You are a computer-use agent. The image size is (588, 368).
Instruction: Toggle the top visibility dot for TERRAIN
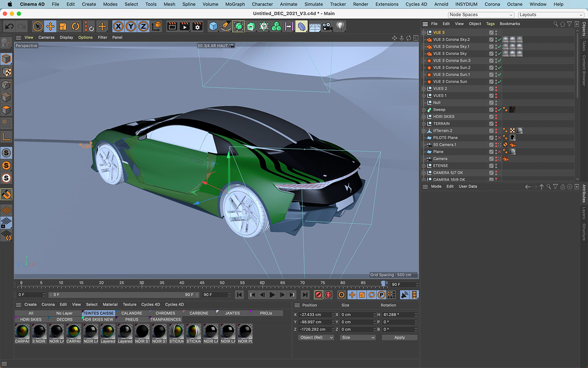pos(496,123)
